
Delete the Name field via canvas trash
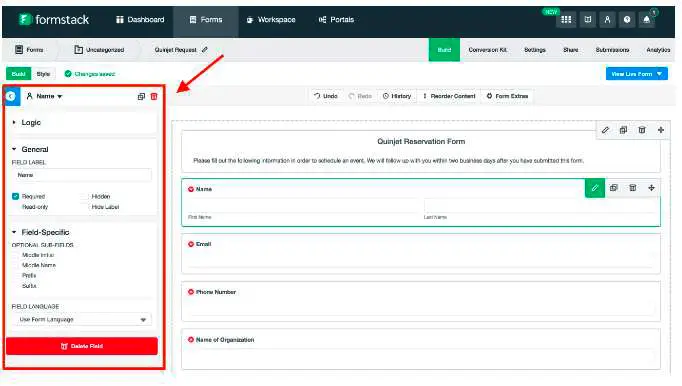(632, 188)
